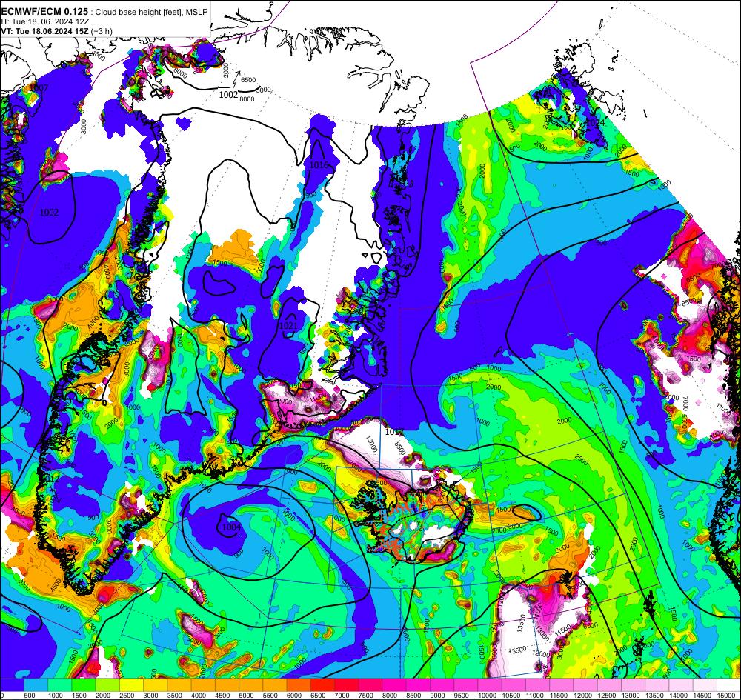This screenshot has width=741, height=700.
Task: Click the 1024 pressure label near Svalbard
Action: [595, 122]
